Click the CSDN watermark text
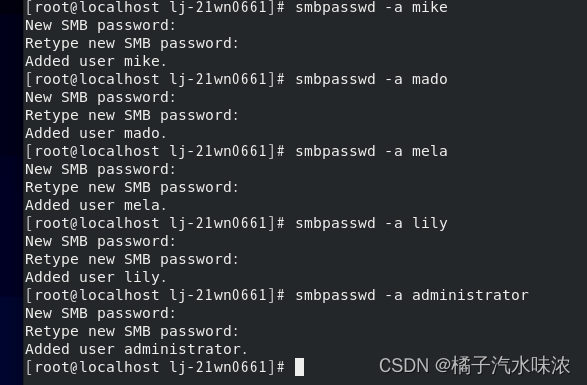587x385 pixels. click(x=474, y=366)
